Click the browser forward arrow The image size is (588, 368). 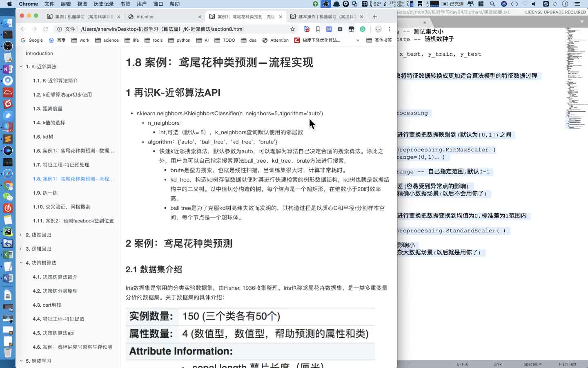(34, 29)
